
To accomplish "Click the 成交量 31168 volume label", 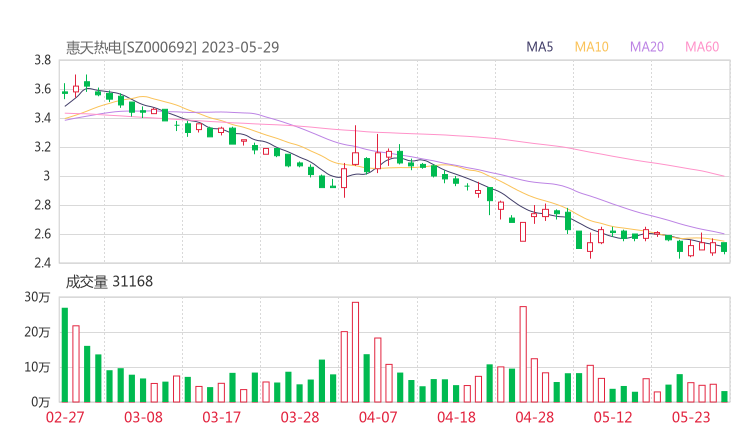I will [x=109, y=282].
